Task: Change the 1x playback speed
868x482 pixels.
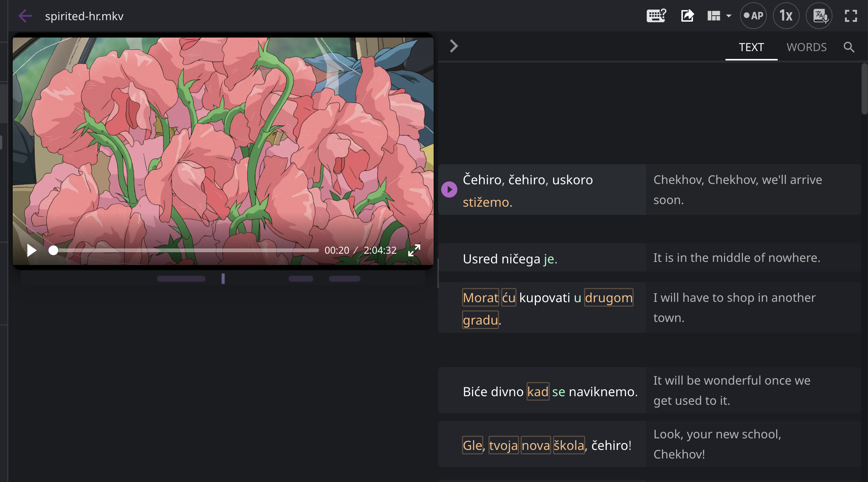Action: 786,16
